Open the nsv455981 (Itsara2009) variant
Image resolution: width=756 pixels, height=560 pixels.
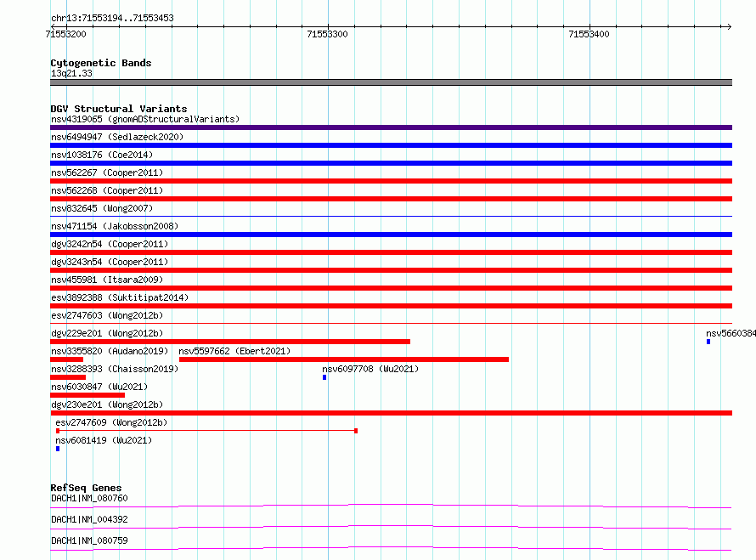pyautogui.click(x=107, y=280)
